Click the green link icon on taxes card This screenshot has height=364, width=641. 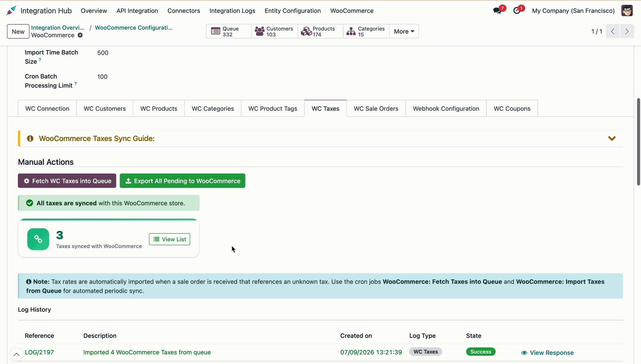(38, 239)
